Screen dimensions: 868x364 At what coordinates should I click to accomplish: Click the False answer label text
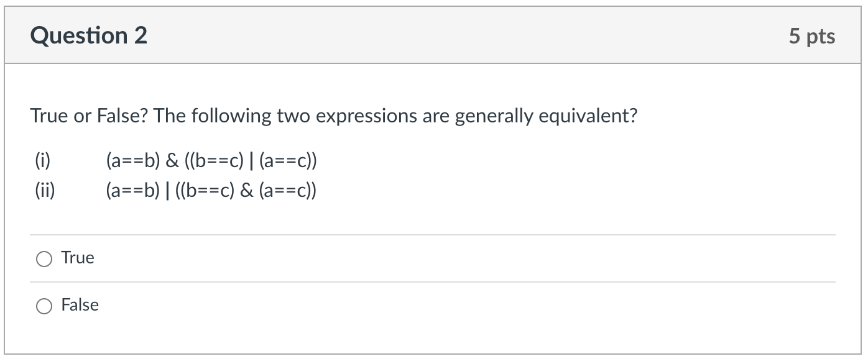80,305
